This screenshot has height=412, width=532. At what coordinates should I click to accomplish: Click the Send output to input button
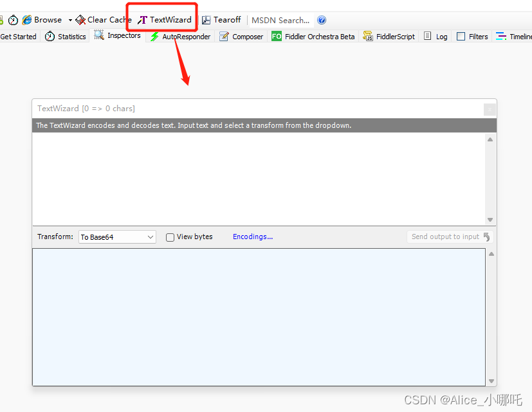(x=450, y=237)
